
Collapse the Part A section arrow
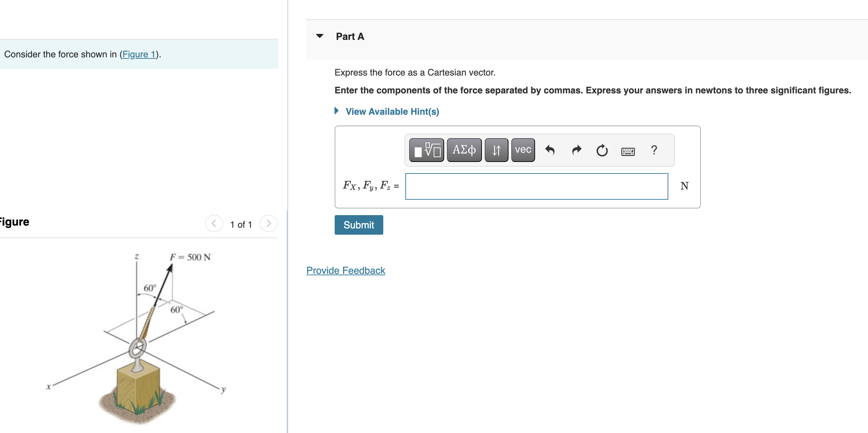(320, 36)
